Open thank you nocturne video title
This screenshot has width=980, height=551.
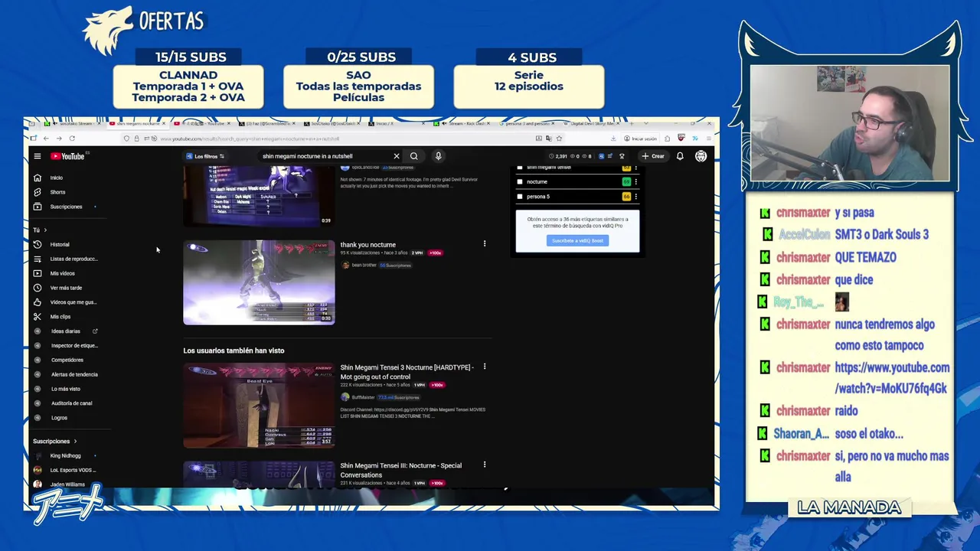pos(367,245)
